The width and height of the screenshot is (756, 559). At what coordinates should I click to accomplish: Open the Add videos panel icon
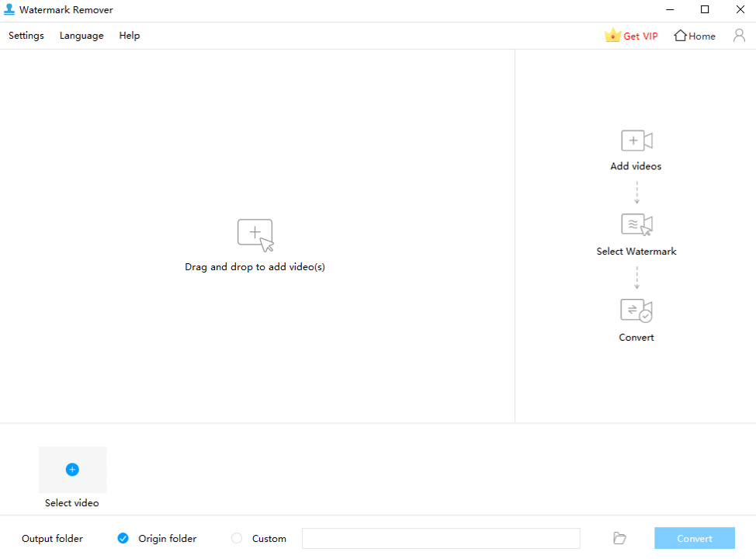(636, 141)
